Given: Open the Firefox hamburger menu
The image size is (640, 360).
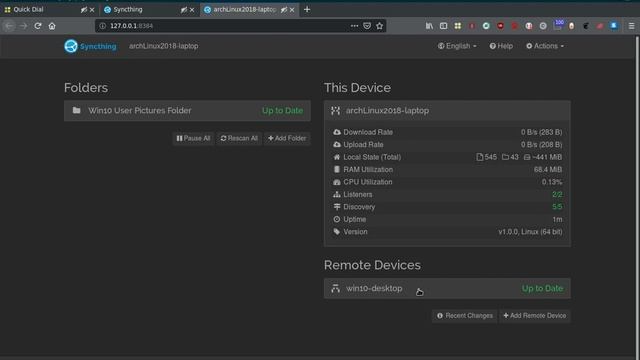Looking at the screenshot, I should click(x=631, y=26).
